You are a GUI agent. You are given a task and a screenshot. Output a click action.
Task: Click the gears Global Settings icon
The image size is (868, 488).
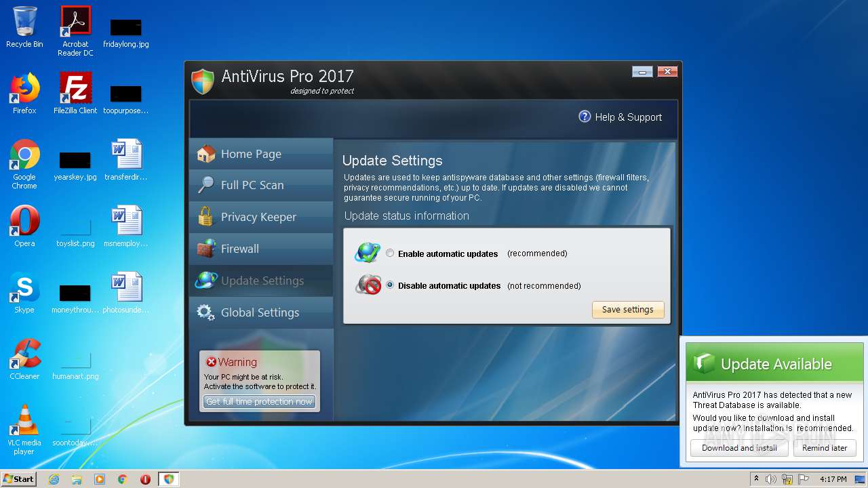[205, 312]
